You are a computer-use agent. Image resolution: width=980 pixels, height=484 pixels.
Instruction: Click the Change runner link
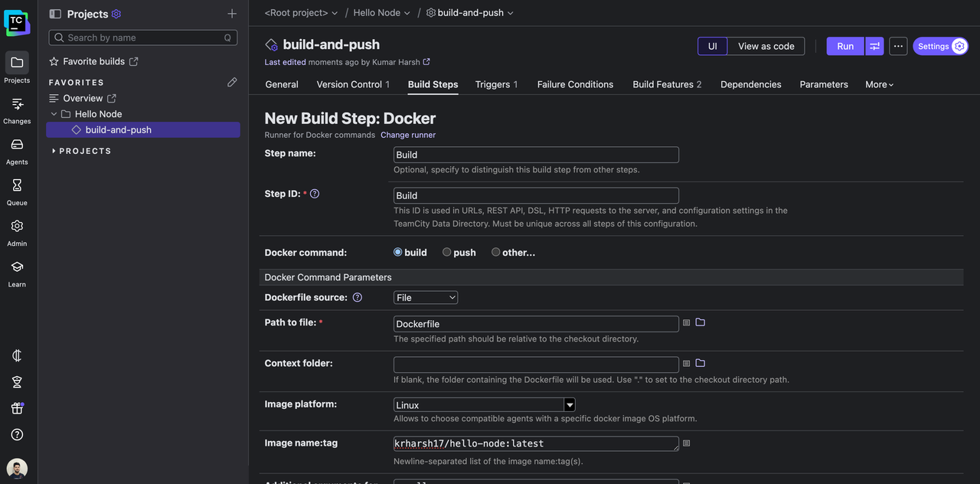(x=408, y=135)
